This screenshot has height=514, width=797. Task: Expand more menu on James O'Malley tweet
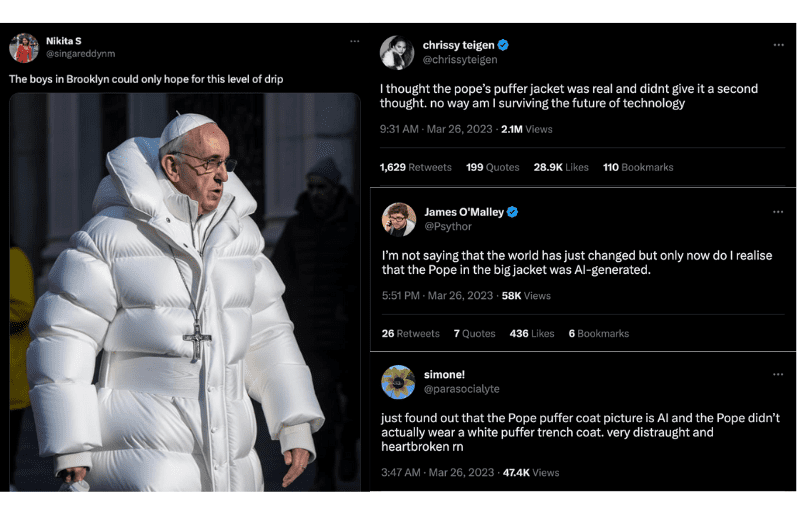click(x=778, y=212)
